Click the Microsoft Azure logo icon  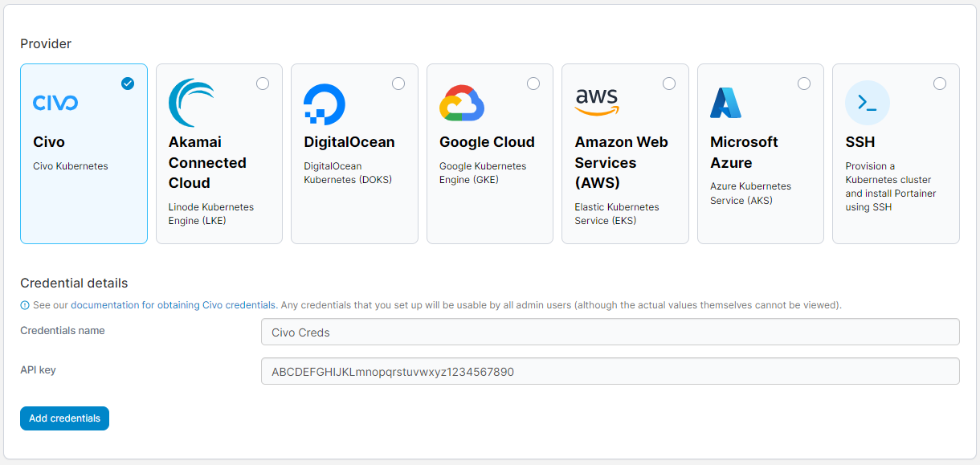coord(725,102)
